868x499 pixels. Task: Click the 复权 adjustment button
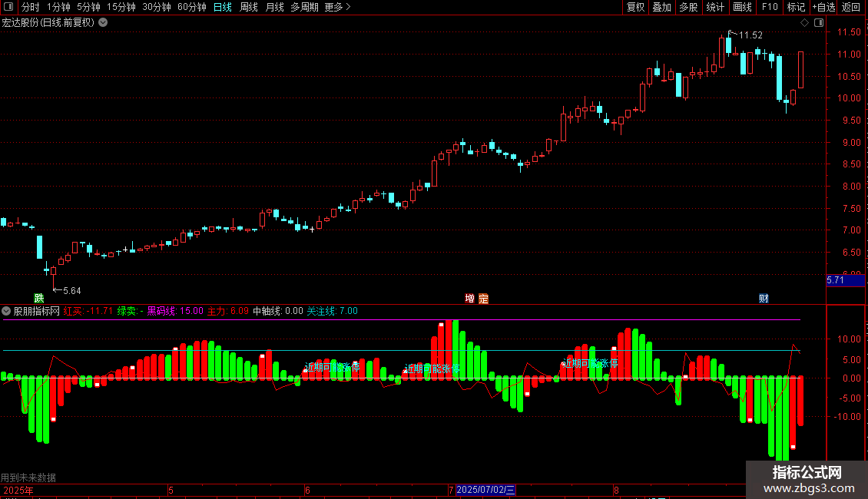click(635, 7)
